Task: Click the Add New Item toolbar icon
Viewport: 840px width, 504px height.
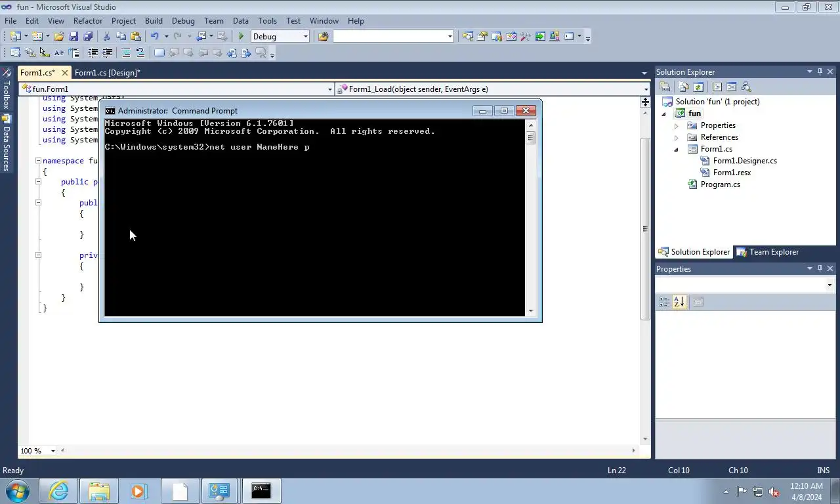Action: pyautogui.click(x=37, y=37)
